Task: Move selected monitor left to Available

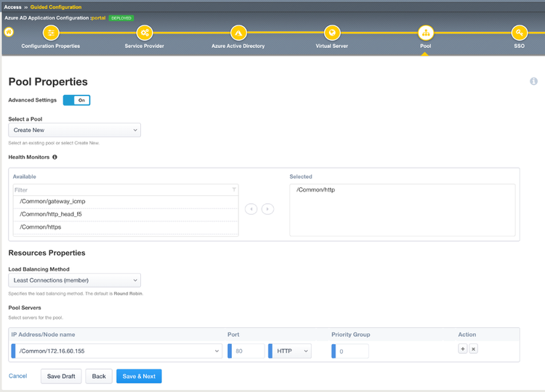Action: pos(251,209)
